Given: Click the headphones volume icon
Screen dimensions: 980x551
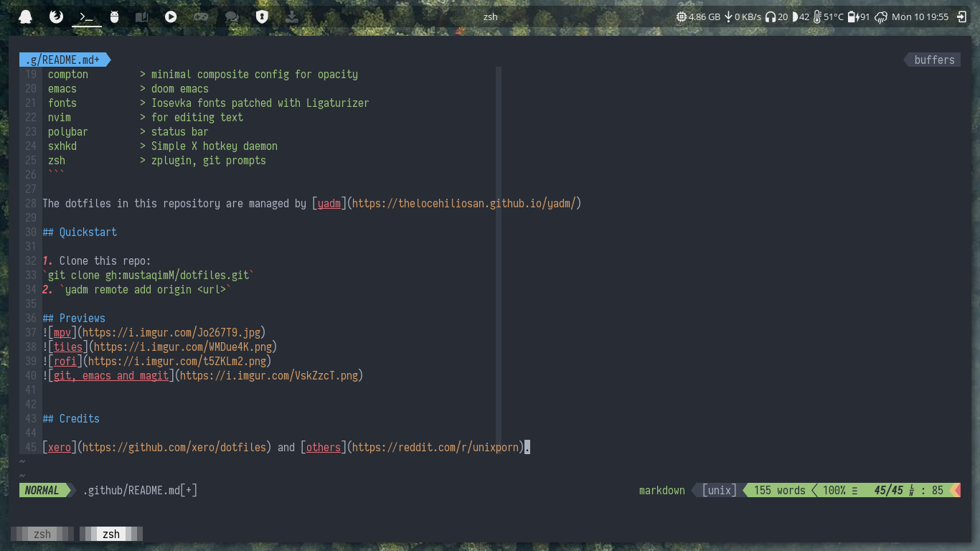Looking at the screenshot, I should 771,17.
